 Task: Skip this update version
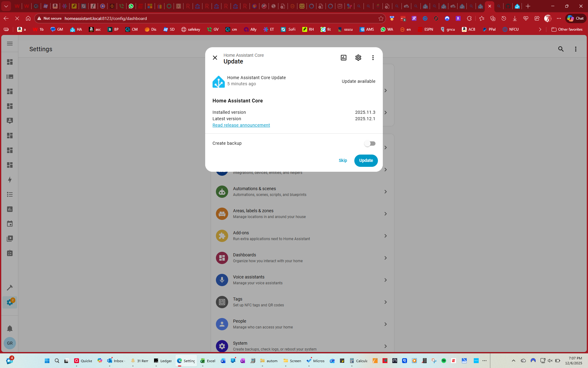coord(343,160)
